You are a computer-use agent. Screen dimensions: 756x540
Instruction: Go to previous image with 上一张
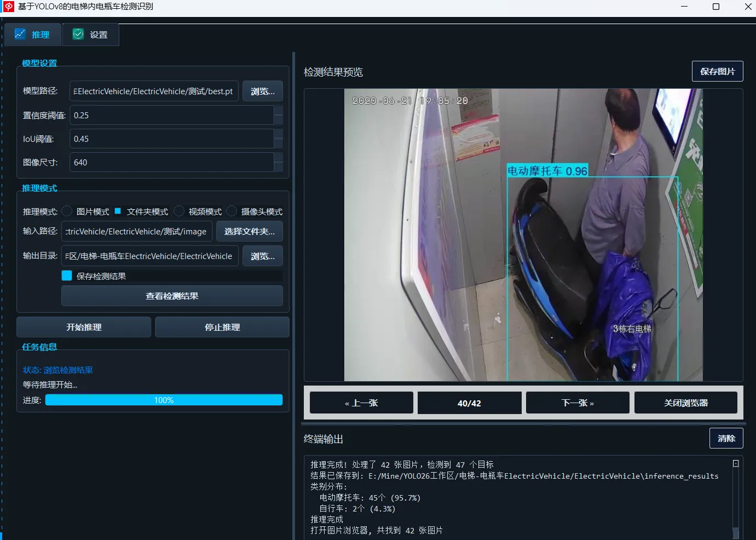pyautogui.click(x=361, y=403)
